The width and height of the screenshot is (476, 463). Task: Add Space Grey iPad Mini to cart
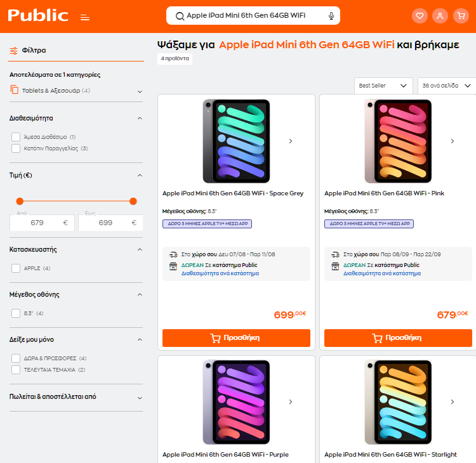(x=236, y=338)
